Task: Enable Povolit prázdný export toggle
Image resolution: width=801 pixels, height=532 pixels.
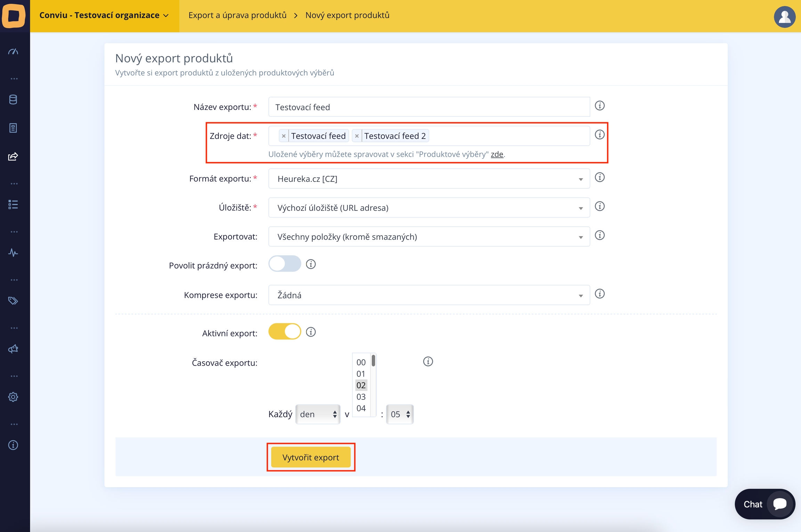Action: point(284,264)
